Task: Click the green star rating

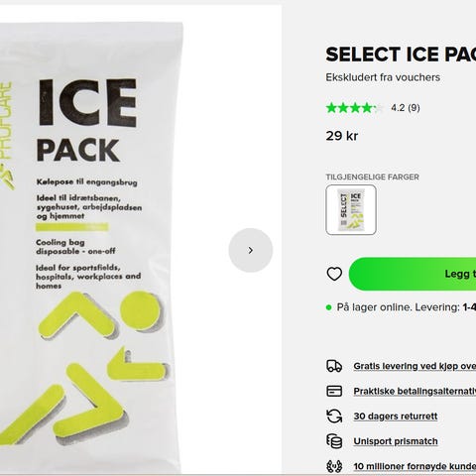Action: click(x=355, y=108)
